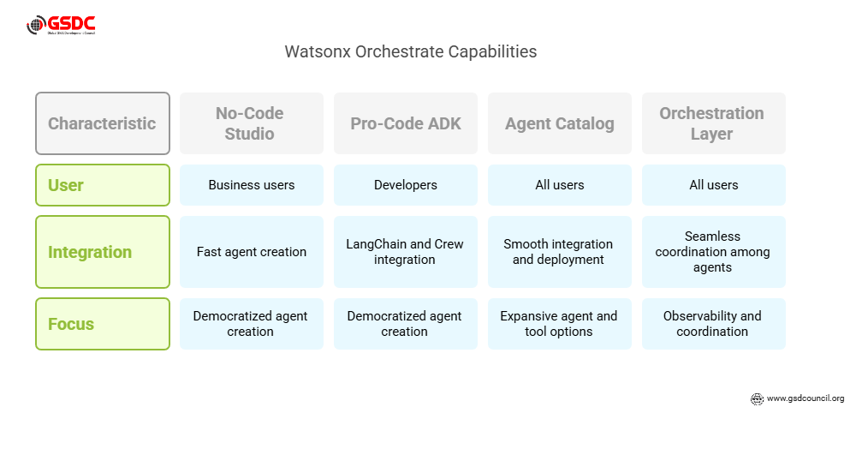Click the User row label
Viewport: 868px width, 449px height.
103,185
